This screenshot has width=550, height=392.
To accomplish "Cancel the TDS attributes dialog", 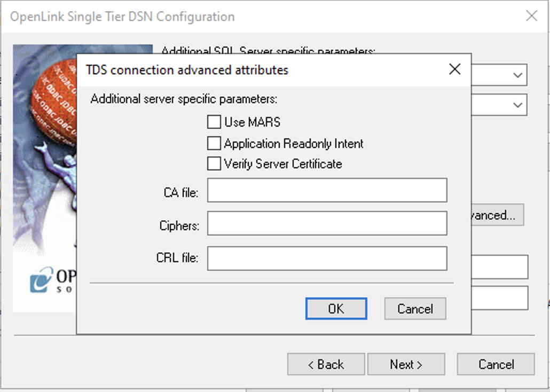I will [415, 308].
